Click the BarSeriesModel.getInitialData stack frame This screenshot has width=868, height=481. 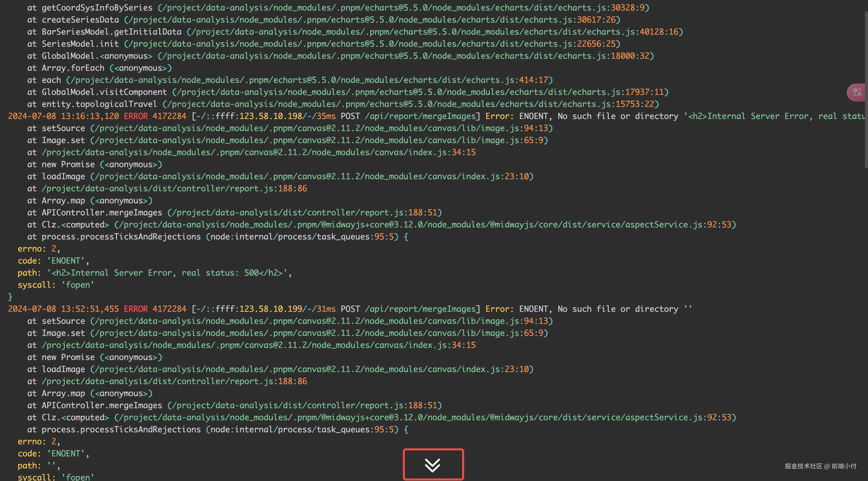click(111, 32)
